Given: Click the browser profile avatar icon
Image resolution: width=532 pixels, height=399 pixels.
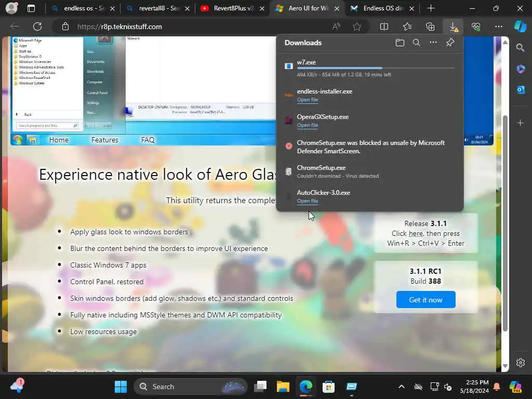Looking at the screenshot, I should coord(11,8).
